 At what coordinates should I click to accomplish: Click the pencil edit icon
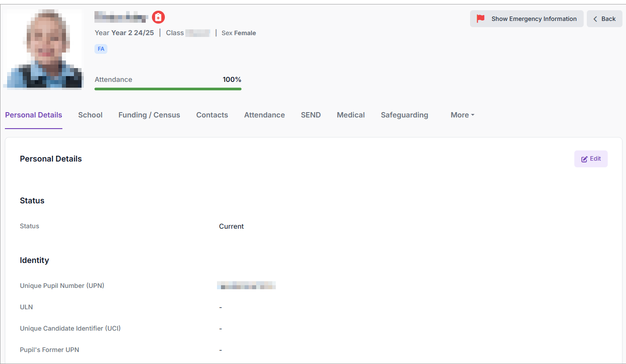(584, 159)
